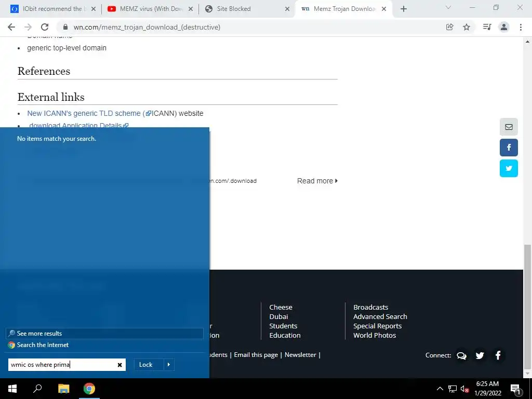
Task: Click the scrollbar up arrow
Action: coord(527,42)
